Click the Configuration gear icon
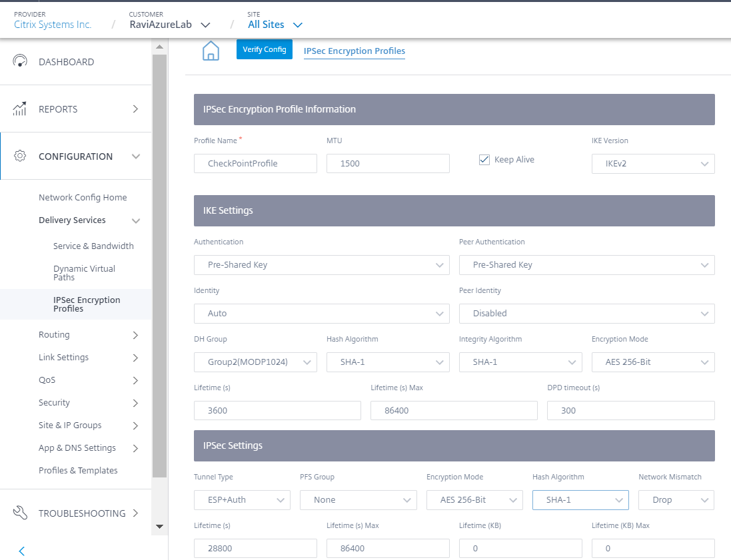731x560 pixels. (20, 156)
